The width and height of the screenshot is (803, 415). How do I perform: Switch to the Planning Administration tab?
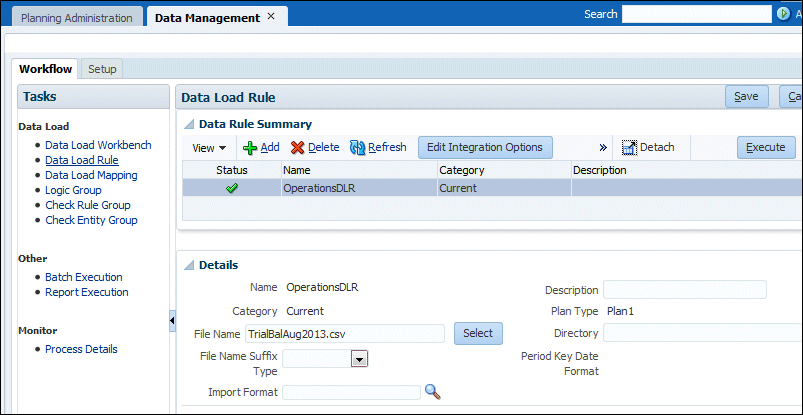(x=76, y=18)
